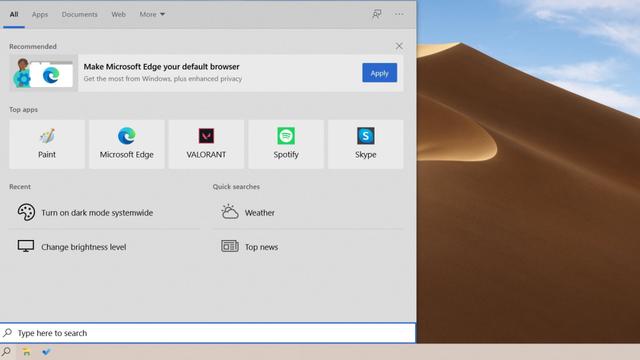Open the Paint app tile

click(x=47, y=144)
